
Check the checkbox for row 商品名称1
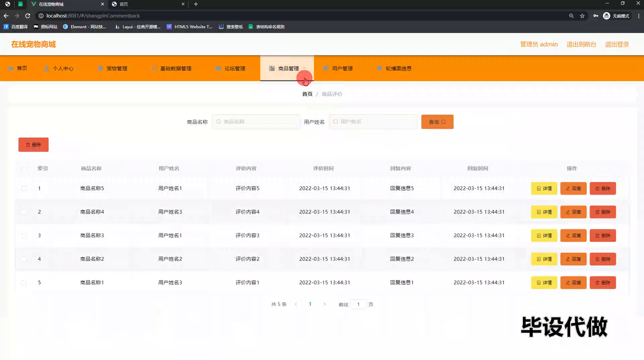click(24, 283)
